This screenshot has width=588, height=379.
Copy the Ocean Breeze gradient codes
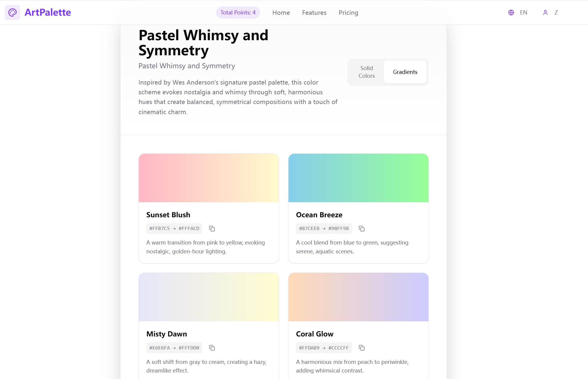pyautogui.click(x=362, y=228)
